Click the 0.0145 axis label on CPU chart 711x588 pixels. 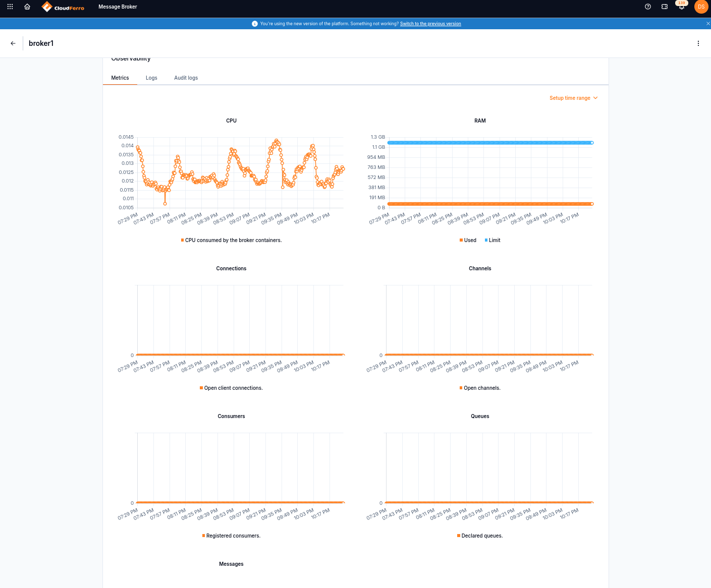point(126,137)
